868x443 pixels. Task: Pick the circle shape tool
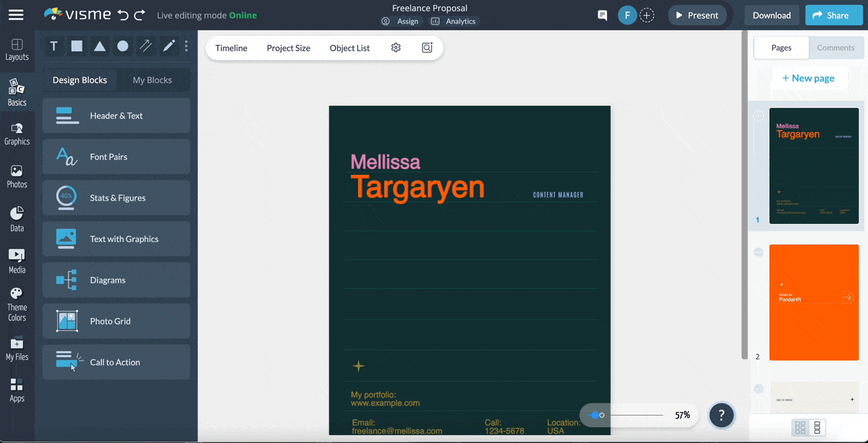[123, 46]
